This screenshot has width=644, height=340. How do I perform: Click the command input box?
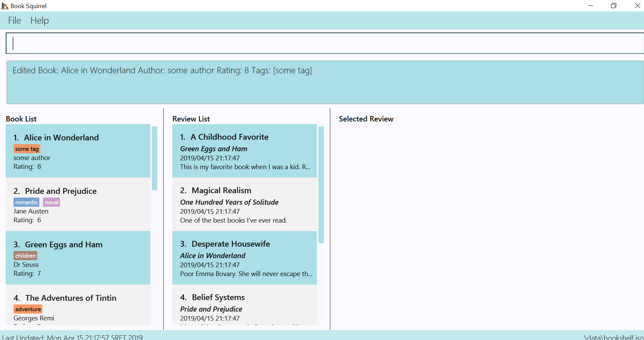pos(325,43)
